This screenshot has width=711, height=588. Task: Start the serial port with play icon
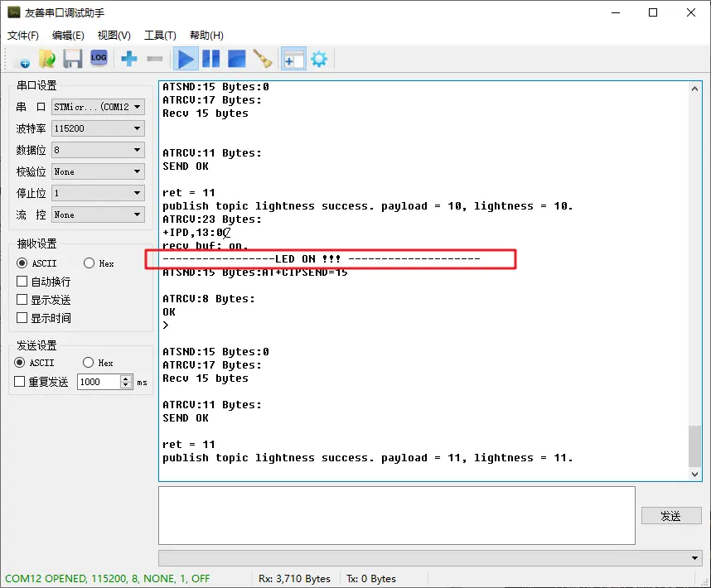pos(186,60)
